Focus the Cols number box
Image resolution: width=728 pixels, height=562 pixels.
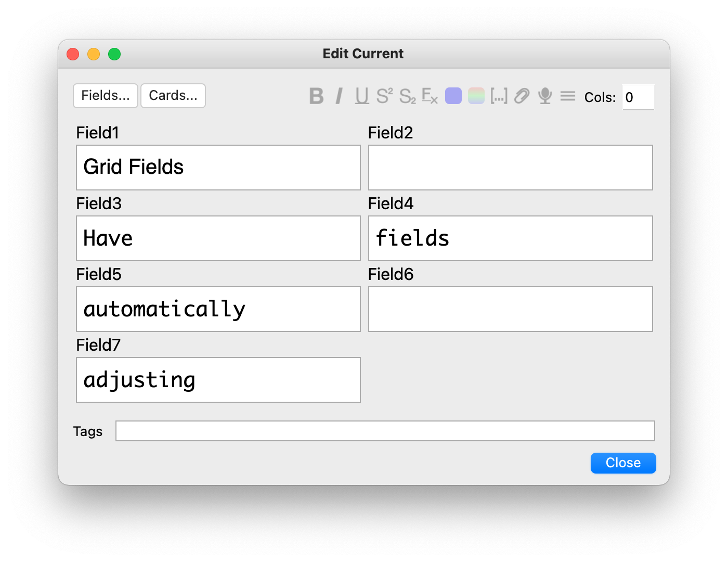coord(638,97)
